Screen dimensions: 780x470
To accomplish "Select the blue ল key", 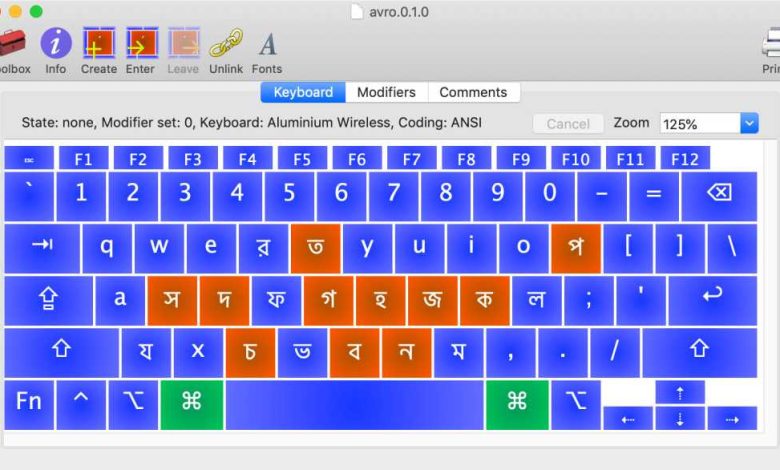I will [537, 300].
